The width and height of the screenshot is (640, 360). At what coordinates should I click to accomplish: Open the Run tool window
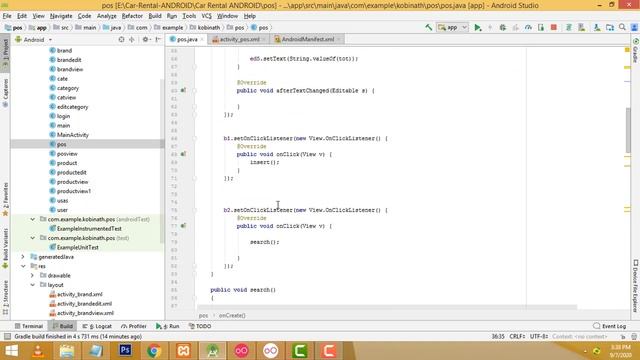pyautogui.click(x=167, y=326)
